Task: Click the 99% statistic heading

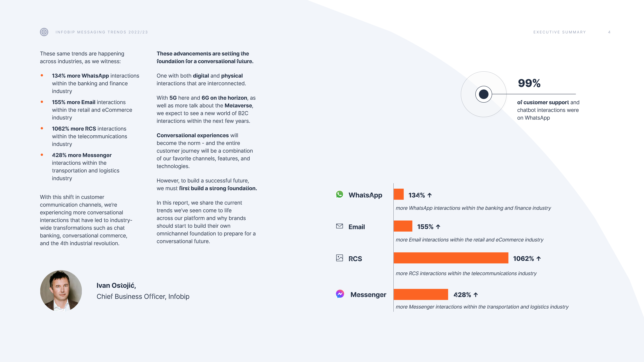Action: point(529,83)
